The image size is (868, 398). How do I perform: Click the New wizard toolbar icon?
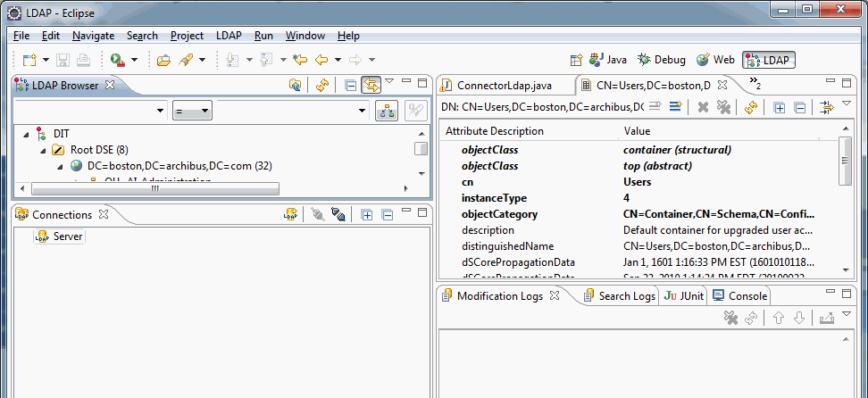point(29,60)
